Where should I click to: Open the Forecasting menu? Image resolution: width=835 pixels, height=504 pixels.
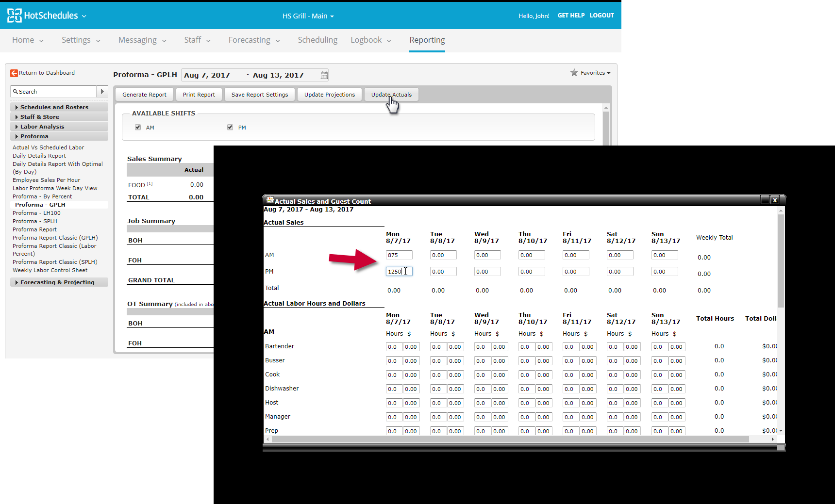(254, 40)
